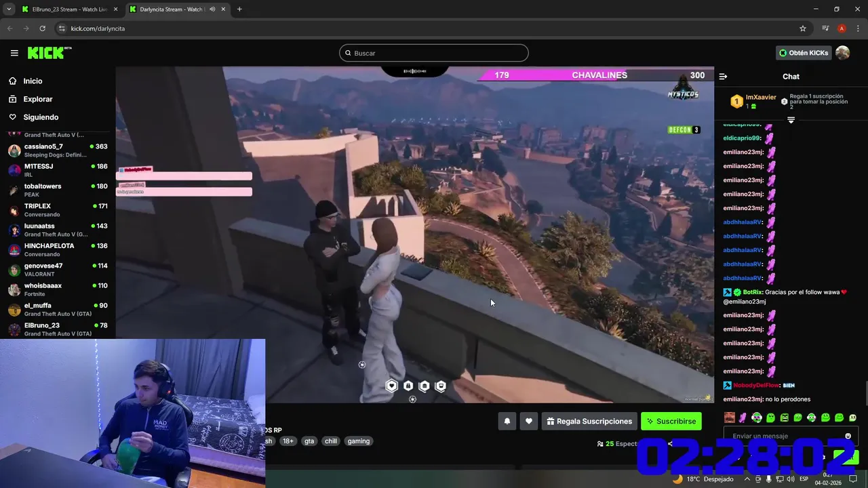View site information icon in address bar

(x=62, y=28)
